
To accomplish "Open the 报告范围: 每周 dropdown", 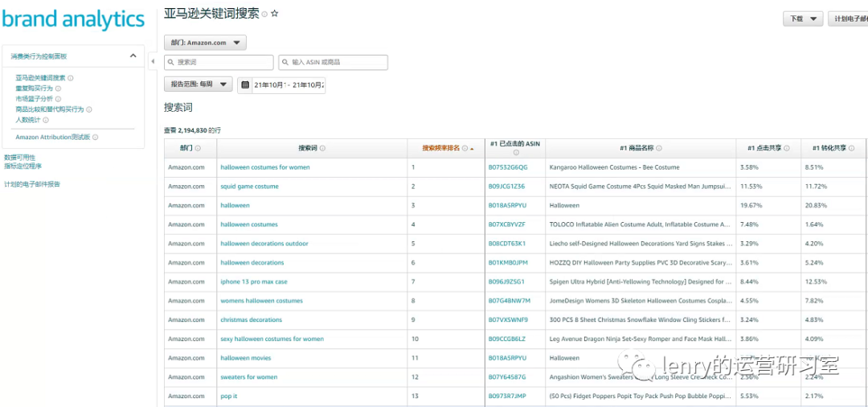I will (199, 84).
